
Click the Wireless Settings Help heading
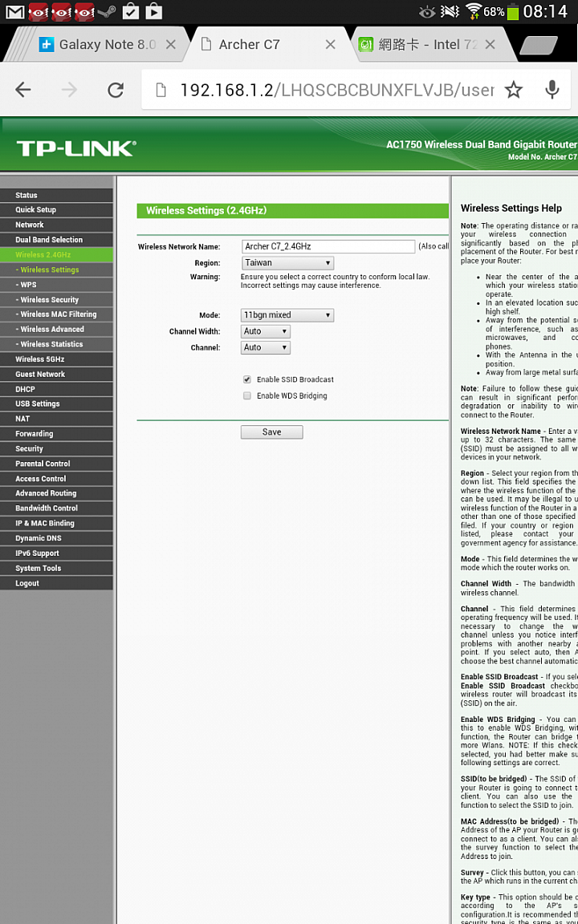click(511, 208)
